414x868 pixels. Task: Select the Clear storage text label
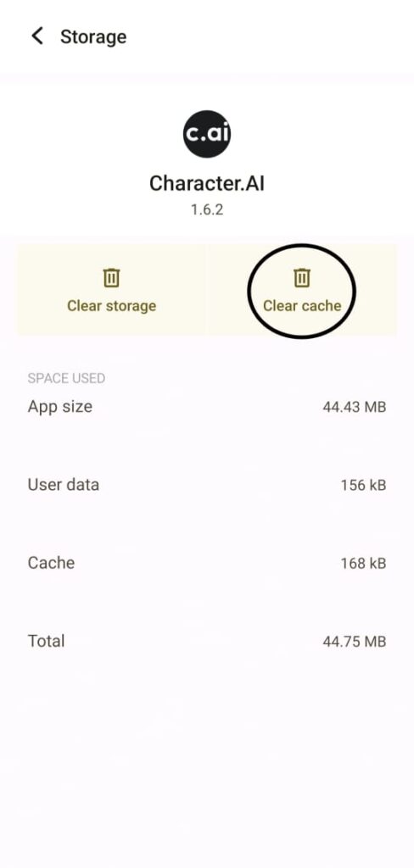point(111,305)
